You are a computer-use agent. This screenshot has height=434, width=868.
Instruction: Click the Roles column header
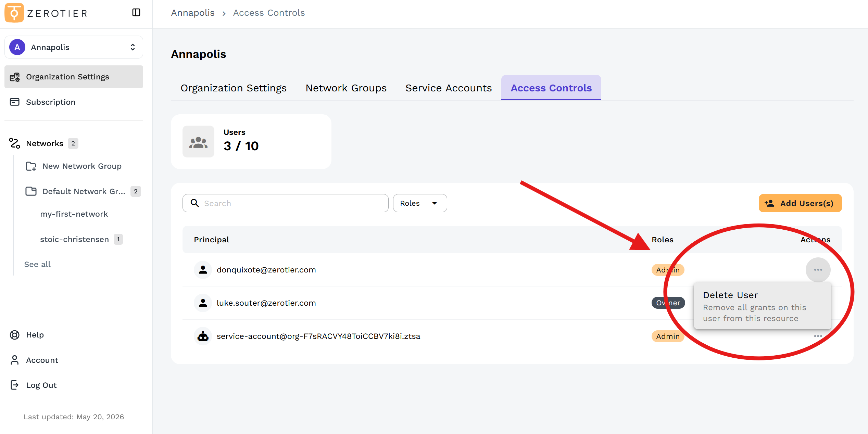(662, 240)
